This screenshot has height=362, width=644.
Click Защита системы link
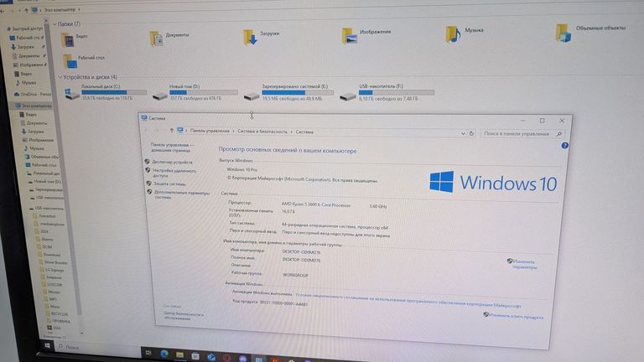pos(169,184)
